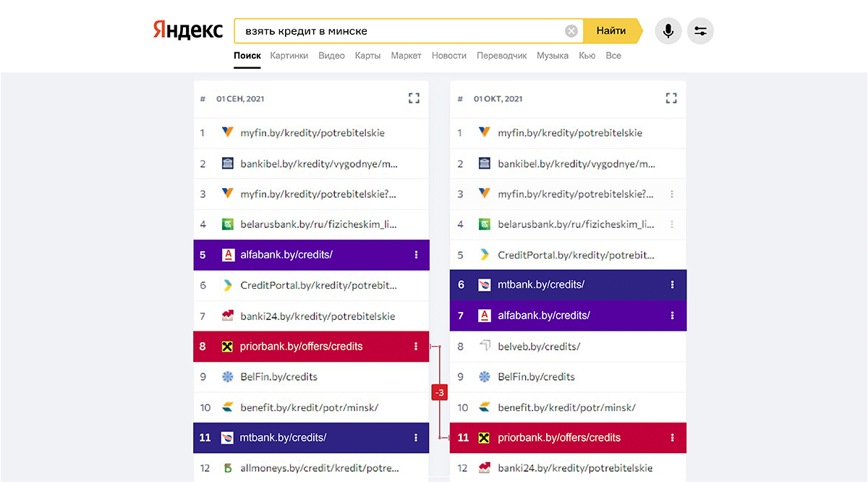
Task: Open the Новости tab
Action: [x=449, y=56]
